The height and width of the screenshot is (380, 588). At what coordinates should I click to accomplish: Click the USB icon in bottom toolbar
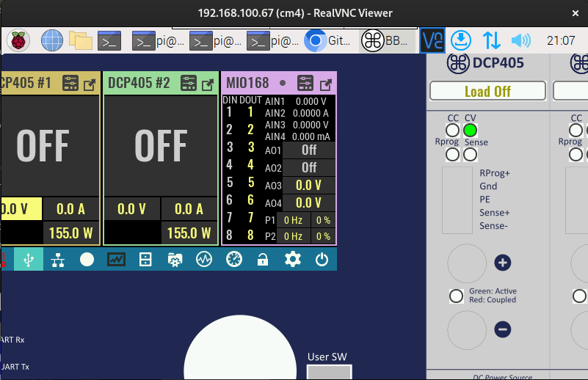(x=28, y=259)
